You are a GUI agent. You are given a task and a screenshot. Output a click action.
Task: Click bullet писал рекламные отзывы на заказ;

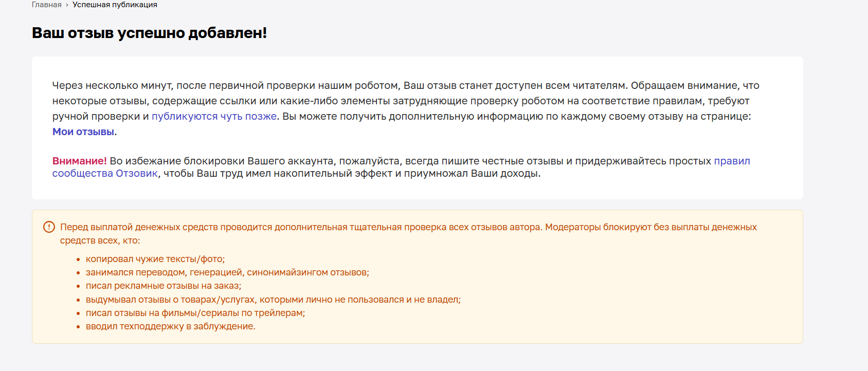tap(164, 286)
